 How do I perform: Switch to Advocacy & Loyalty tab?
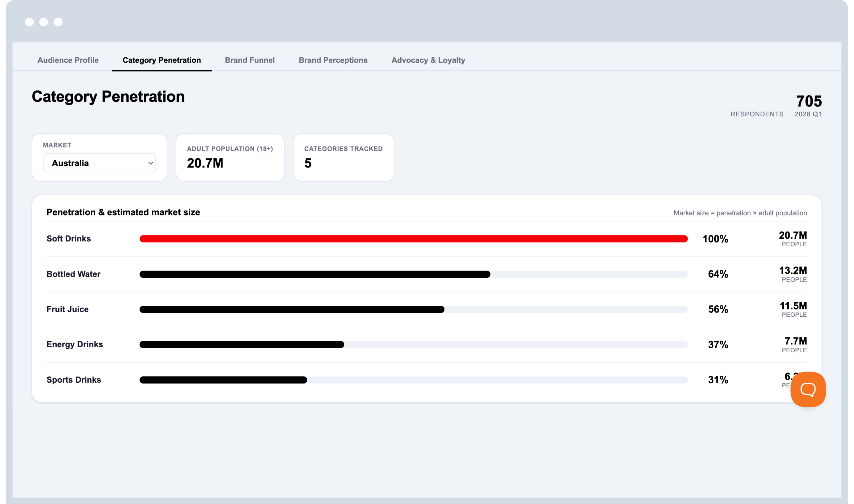(x=428, y=60)
